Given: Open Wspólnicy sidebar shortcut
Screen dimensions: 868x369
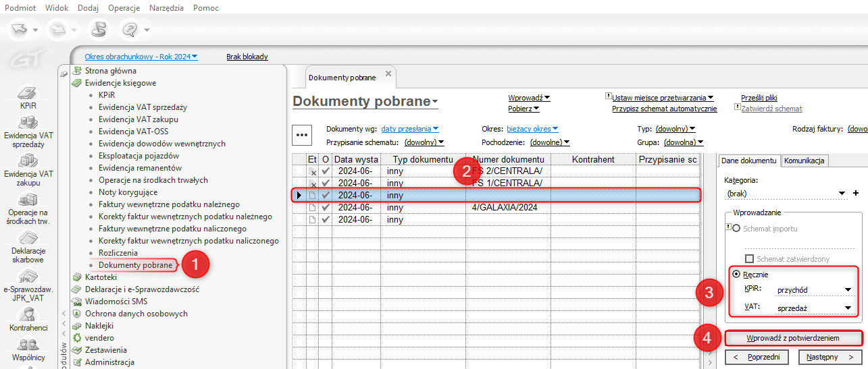Looking at the screenshot, I should (28, 349).
